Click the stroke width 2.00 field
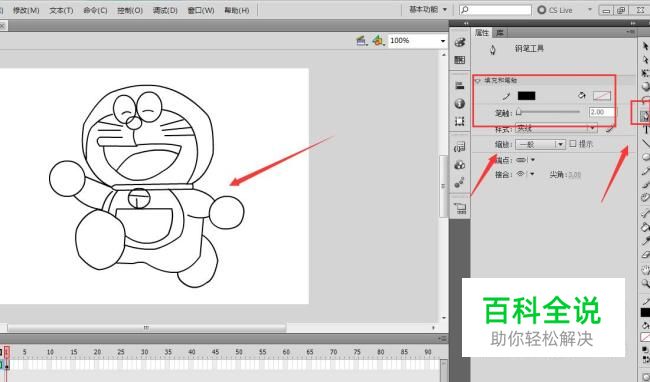 (602, 112)
